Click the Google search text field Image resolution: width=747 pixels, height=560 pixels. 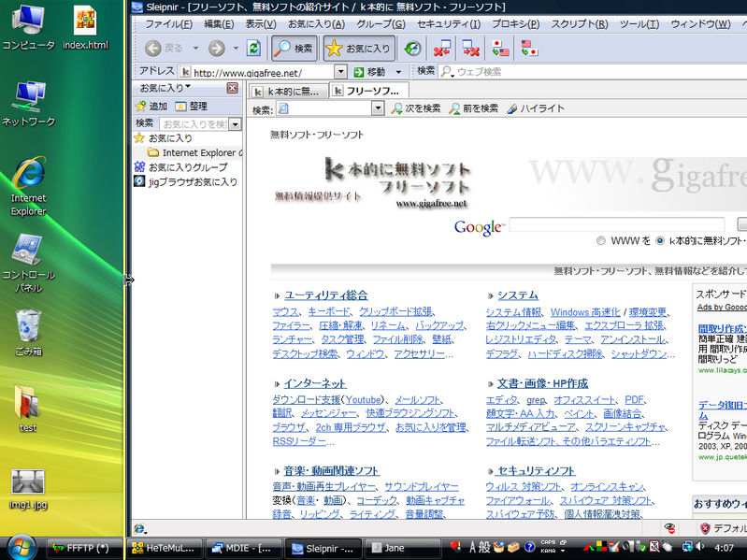[617, 224]
